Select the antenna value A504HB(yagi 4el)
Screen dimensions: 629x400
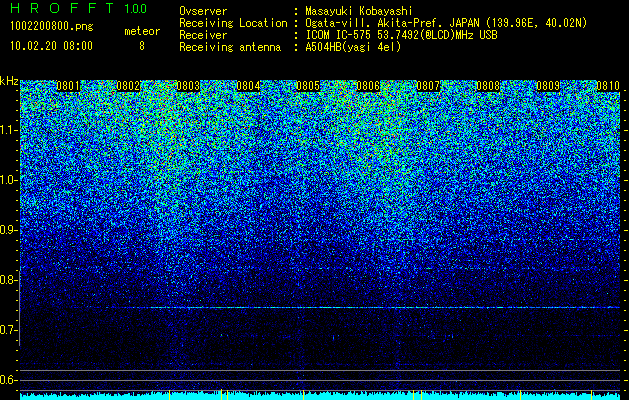(353, 47)
